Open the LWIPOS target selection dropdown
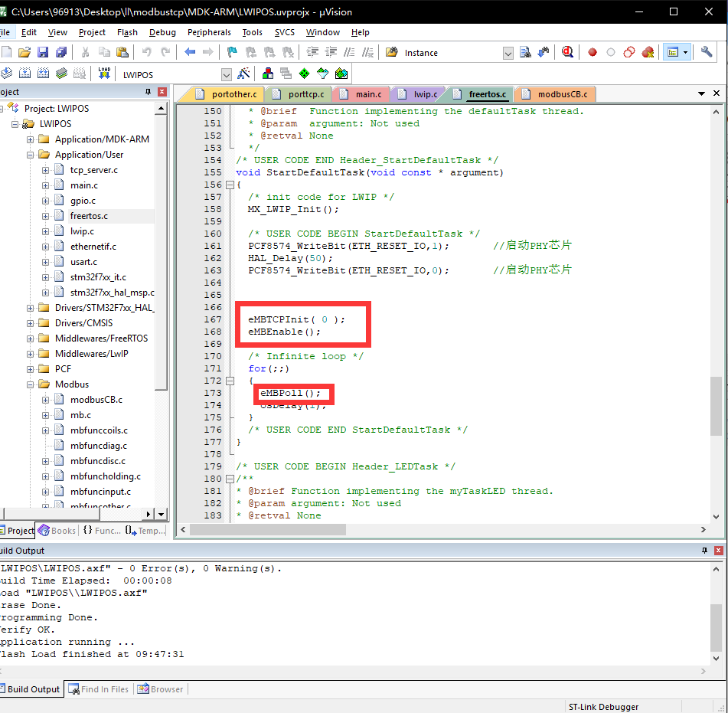The height and width of the screenshot is (713, 728). point(227,74)
